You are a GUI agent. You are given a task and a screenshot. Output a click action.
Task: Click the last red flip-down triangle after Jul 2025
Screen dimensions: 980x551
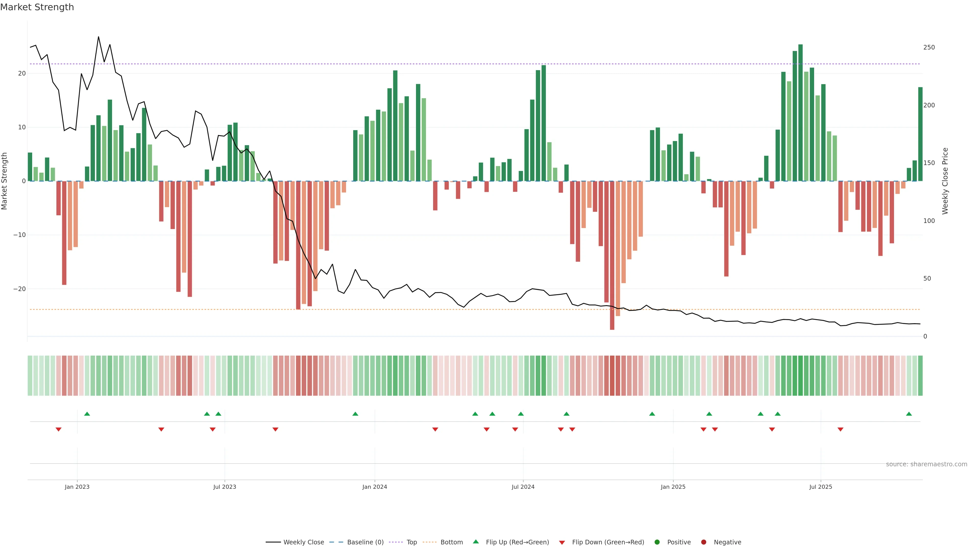pyautogui.click(x=840, y=429)
